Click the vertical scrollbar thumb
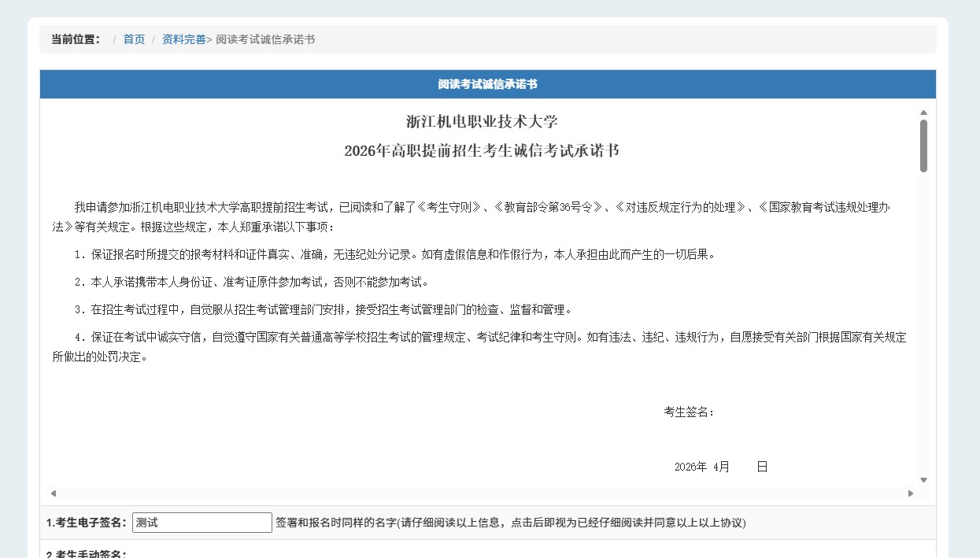980x558 pixels. pos(923,146)
